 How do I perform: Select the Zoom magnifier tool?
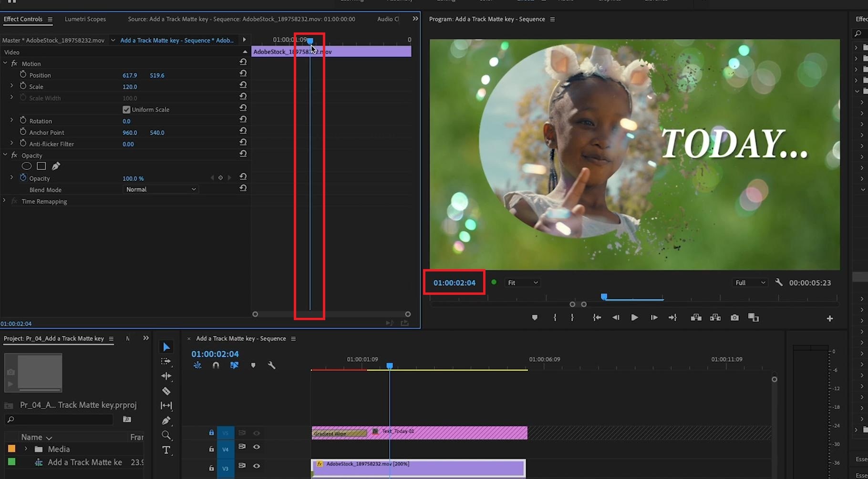pyautogui.click(x=166, y=435)
